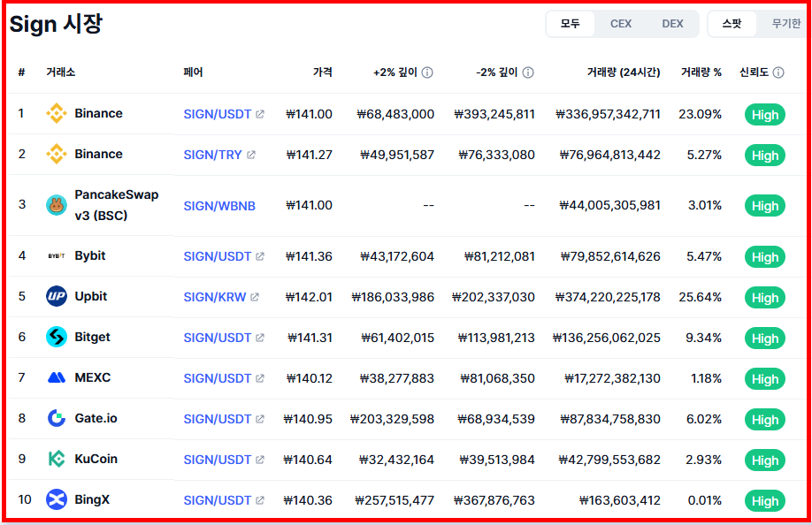The width and height of the screenshot is (812, 525).
Task: Click the Binance logo in row 1
Action: pos(56,113)
